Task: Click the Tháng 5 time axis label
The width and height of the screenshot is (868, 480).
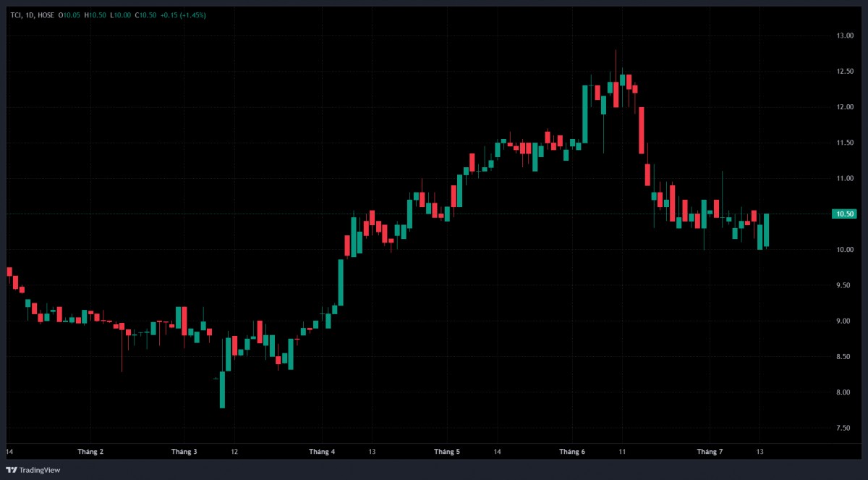Action: coord(447,452)
